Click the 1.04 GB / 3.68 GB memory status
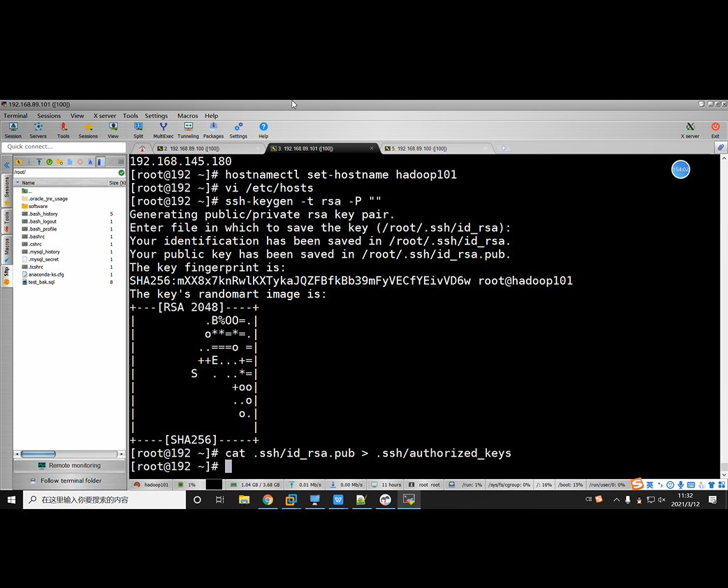Viewport: 728px width, 588px height. point(256,485)
